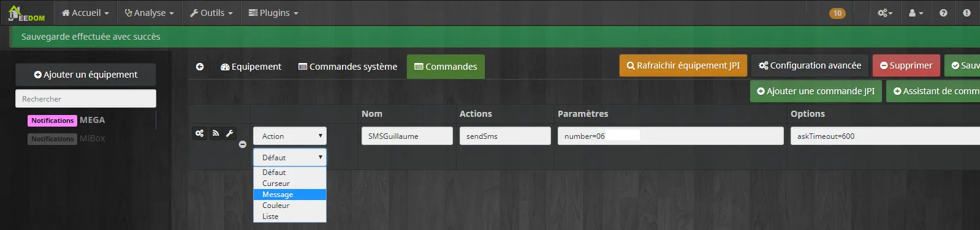
Task: Click the Actions column header
Action: [x=476, y=114]
